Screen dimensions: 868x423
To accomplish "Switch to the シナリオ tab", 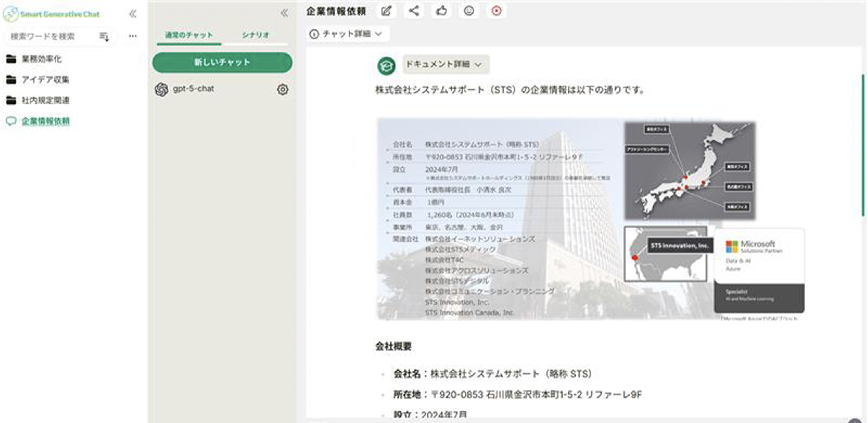I will point(255,35).
